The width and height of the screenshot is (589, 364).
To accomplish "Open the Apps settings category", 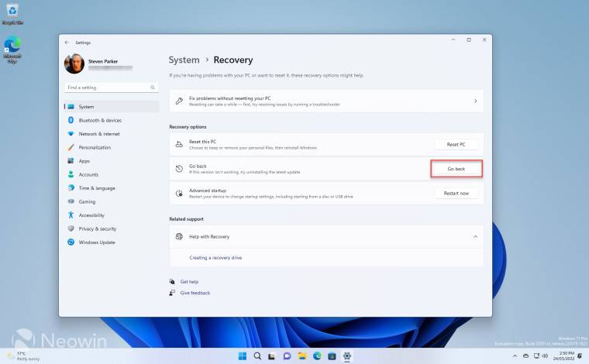I will point(84,161).
